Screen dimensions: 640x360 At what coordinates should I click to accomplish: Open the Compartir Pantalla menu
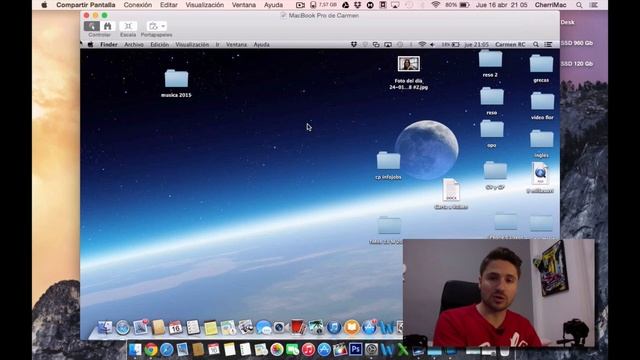click(x=85, y=5)
